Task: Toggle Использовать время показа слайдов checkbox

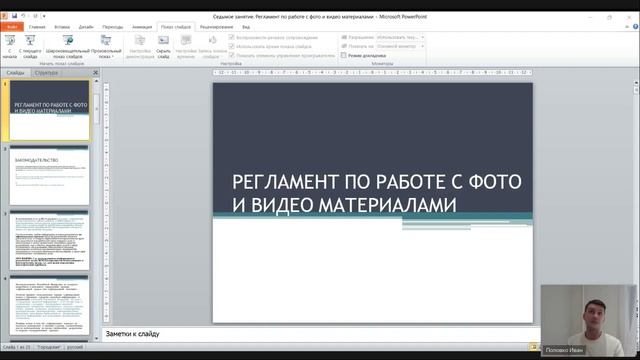Action: click(232, 46)
